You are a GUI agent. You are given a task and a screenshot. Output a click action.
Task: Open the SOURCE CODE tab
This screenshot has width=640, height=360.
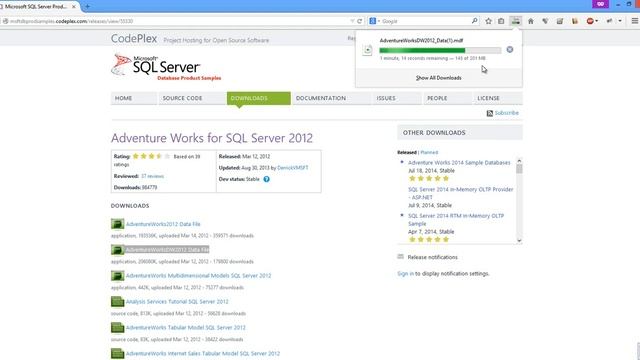point(192,98)
